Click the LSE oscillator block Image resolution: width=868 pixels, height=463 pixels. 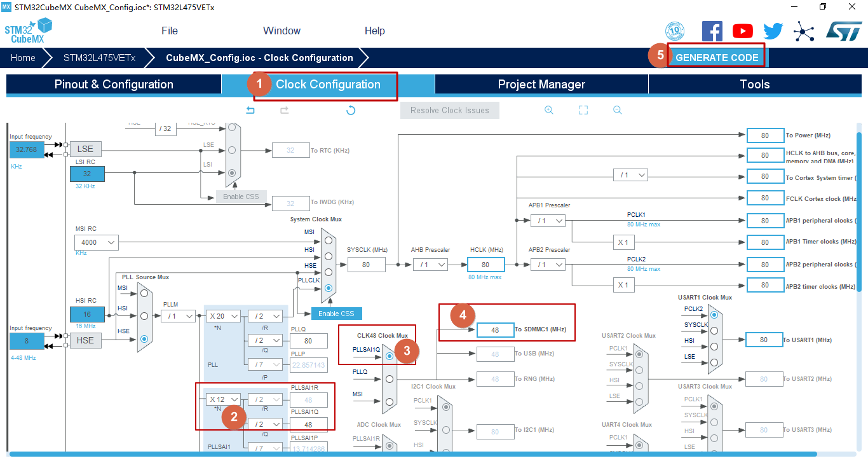pos(85,149)
